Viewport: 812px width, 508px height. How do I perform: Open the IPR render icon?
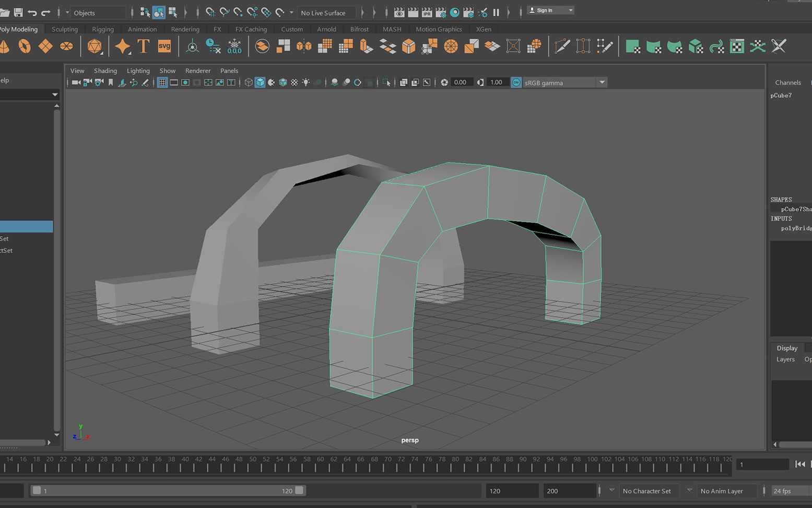tap(427, 13)
